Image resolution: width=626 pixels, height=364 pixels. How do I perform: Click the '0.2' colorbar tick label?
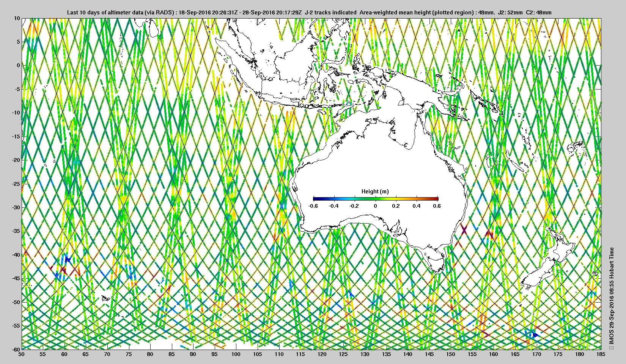[396, 206]
